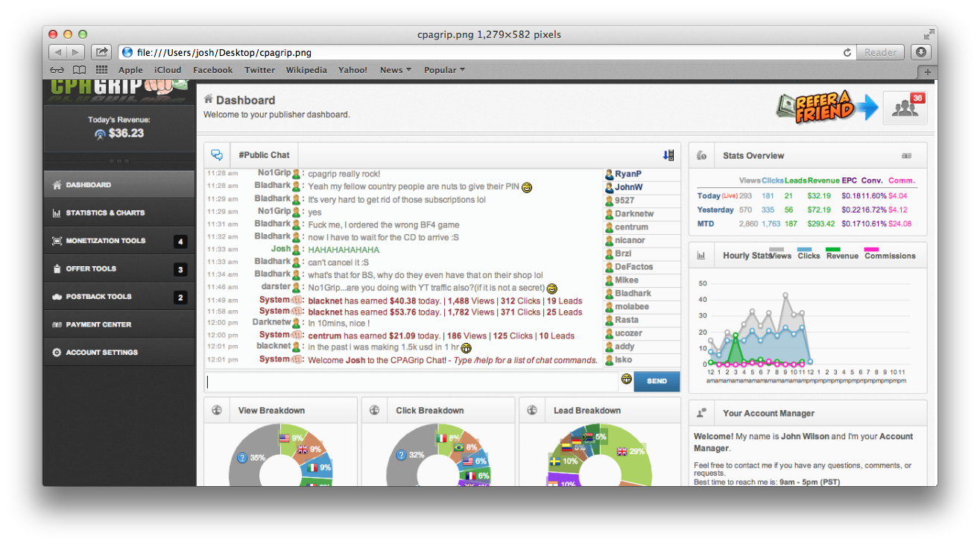The width and height of the screenshot is (980, 545).
Task: Click the referrals people icon with 36 badge
Action: click(905, 108)
